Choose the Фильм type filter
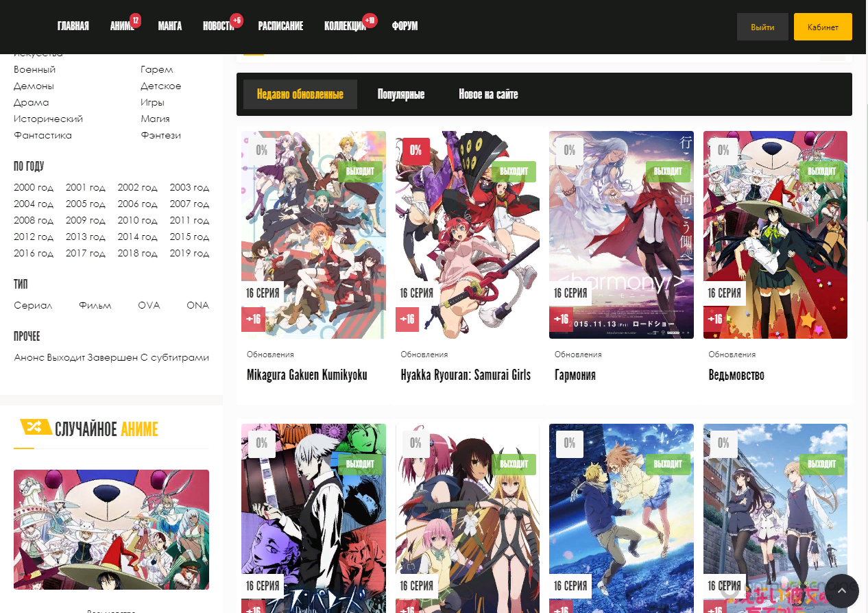The width and height of the screenshot is (868, 613). point(95,305)
